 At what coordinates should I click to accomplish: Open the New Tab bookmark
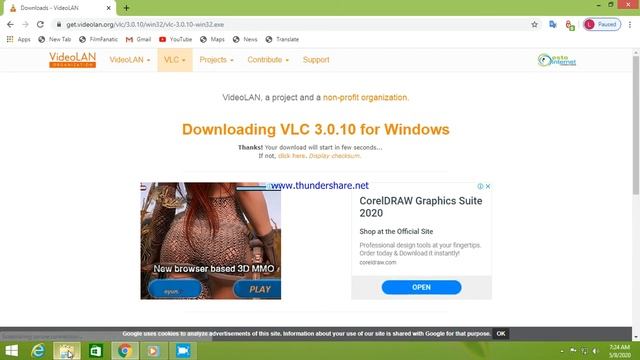54,39
